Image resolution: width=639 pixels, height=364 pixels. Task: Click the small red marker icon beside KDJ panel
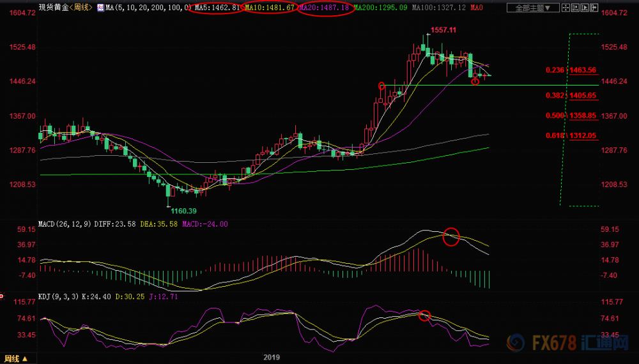tap(2, 296)
